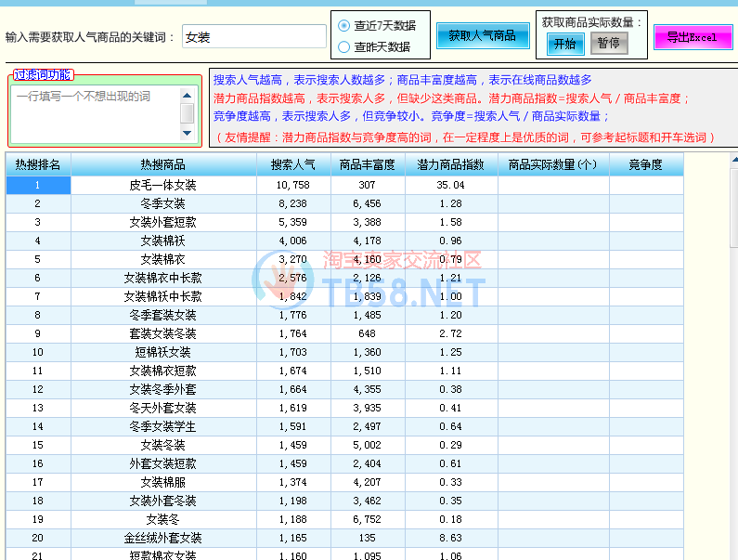Click the 女装棉衣 product cell
The height and width of the screenshot is (560, 738).
pos(163,259)
